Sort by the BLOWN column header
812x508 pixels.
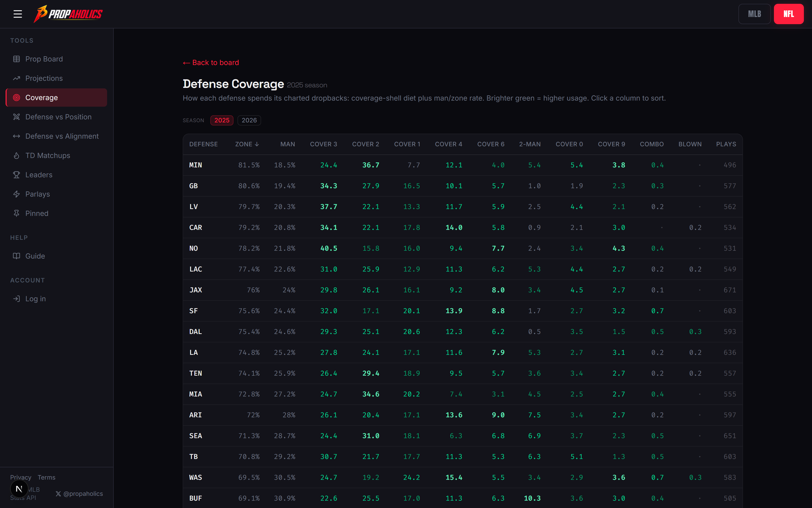click(690, 144)
